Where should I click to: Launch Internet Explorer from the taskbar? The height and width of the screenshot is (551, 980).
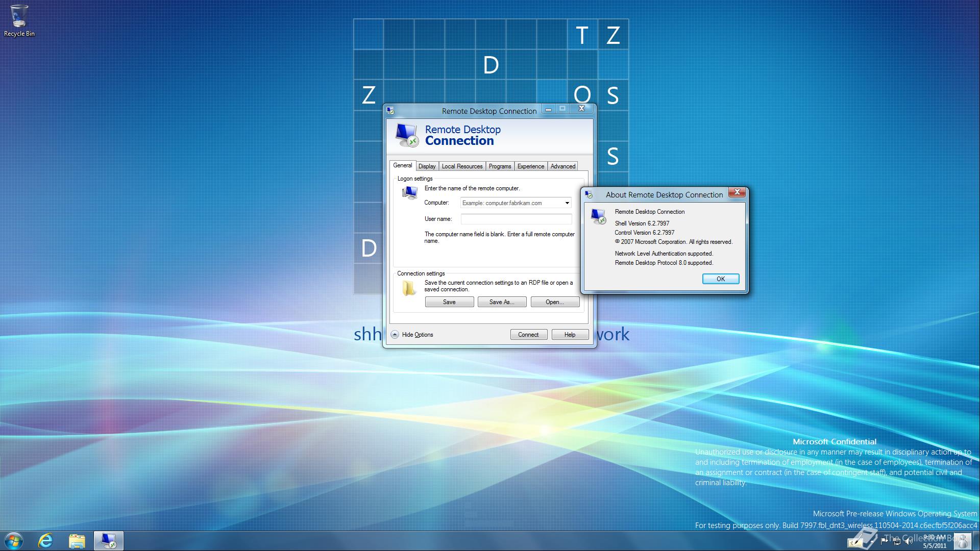46,541
